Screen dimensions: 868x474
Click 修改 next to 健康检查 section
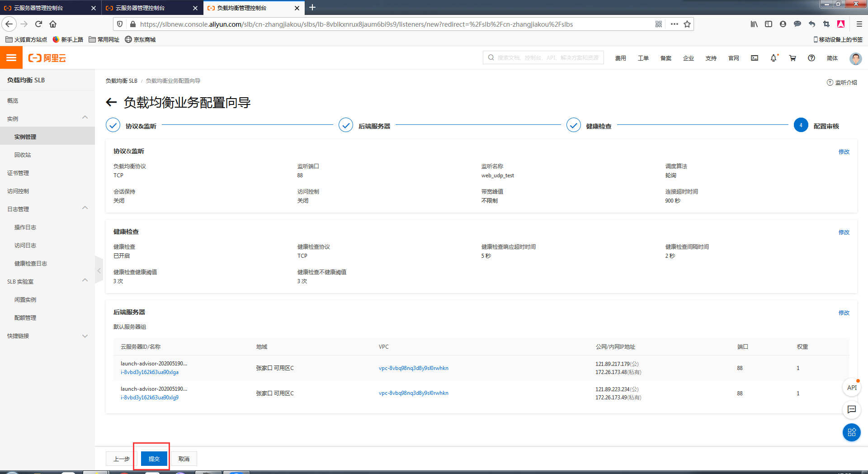(844, 232)
